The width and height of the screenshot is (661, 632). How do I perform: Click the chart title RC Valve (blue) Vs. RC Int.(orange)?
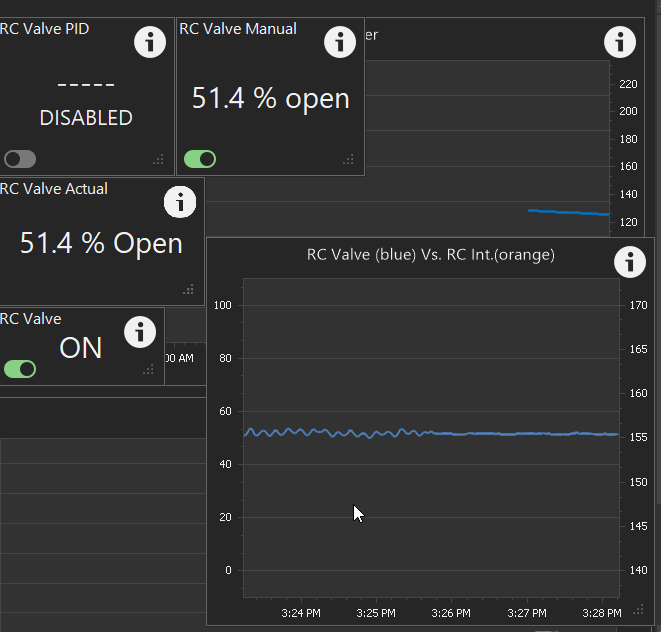pos(430,255)
